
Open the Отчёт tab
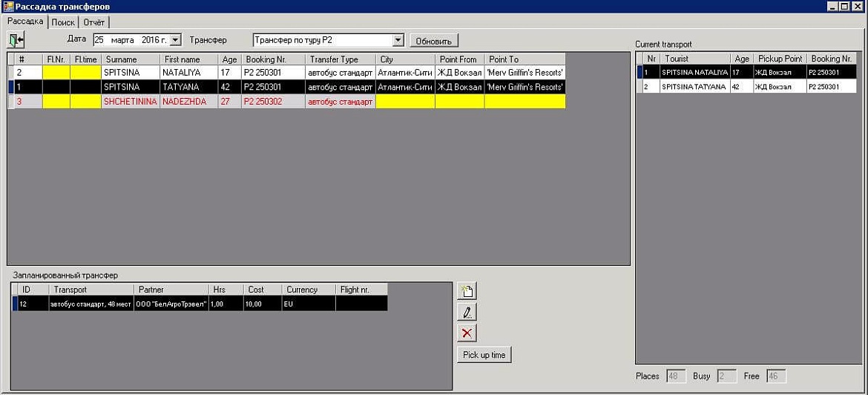(94, 22)
